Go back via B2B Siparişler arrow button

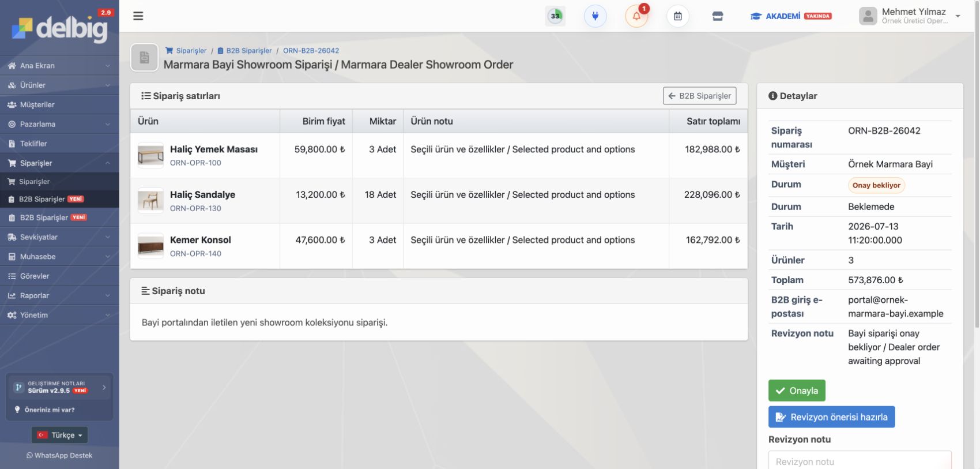[699, 96]
